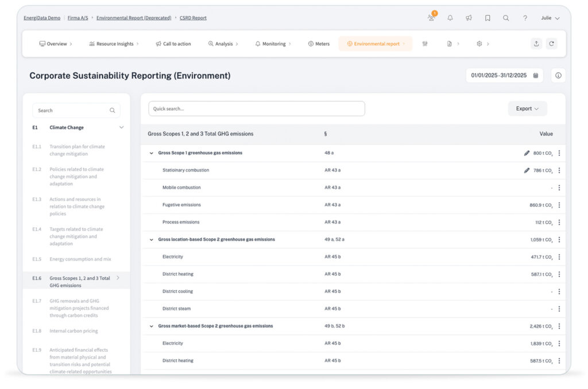Click the refresh icon button
The height and width of the screenshot is (389, 588).
[x=551, y=44]
